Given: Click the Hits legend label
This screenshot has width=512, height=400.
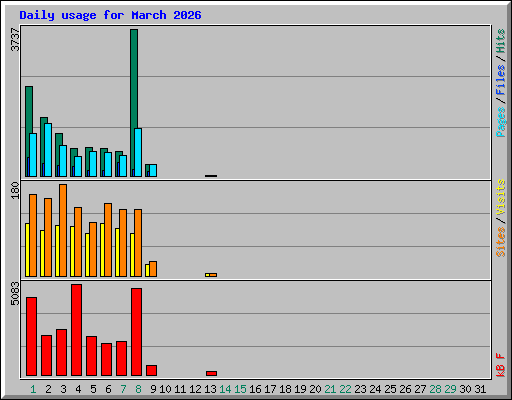Looking at the screenshot, I should click(x=501, y=41).
